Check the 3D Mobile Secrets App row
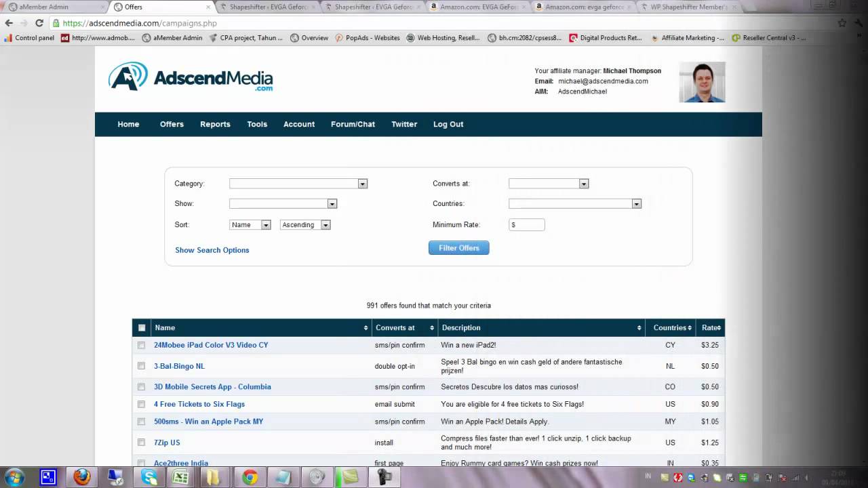The width and height of the screenshot is (868, 488). [x=141, y=387]
